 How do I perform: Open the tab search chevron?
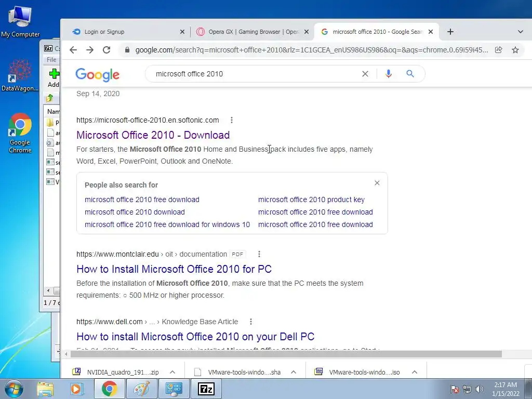point(521,32)
